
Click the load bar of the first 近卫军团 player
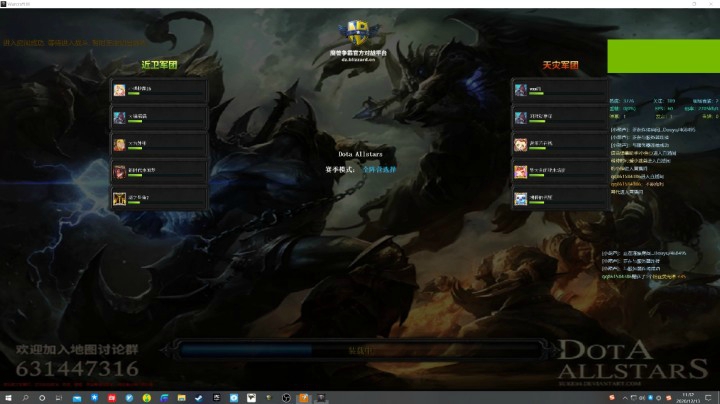(166, 94)
